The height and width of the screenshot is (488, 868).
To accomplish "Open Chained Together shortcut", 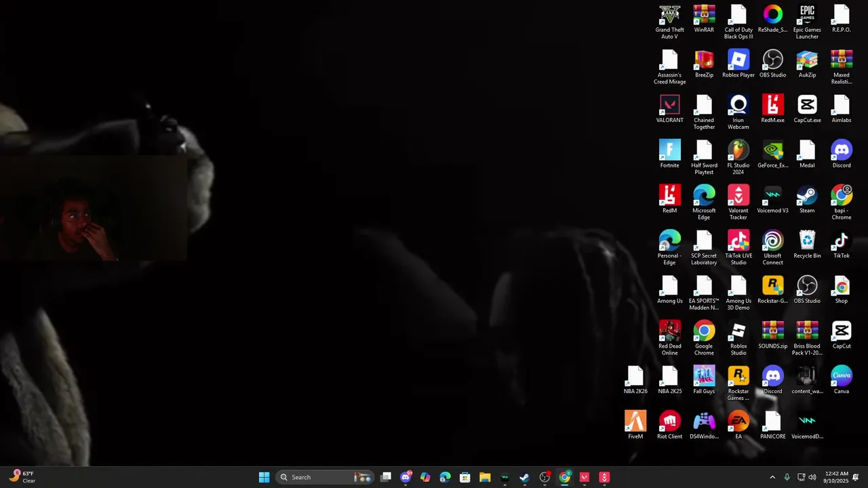I will (x=704, y=113).
